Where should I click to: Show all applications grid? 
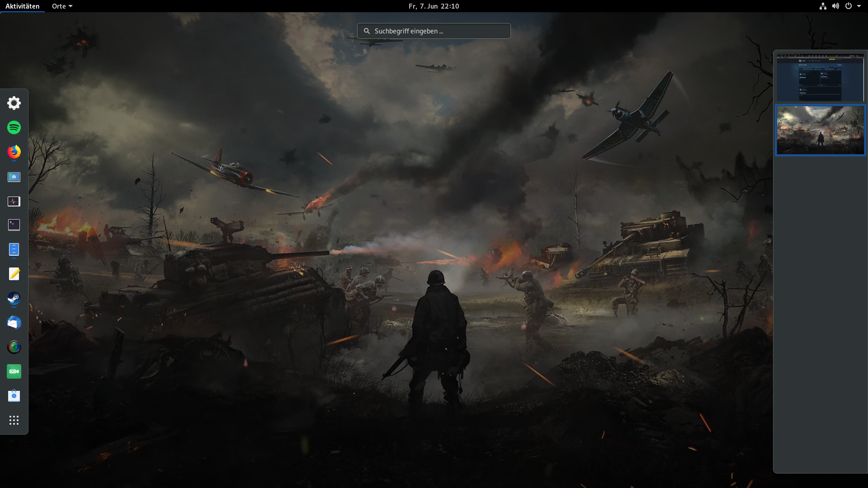pyautogui.click(x=14, y=420)
